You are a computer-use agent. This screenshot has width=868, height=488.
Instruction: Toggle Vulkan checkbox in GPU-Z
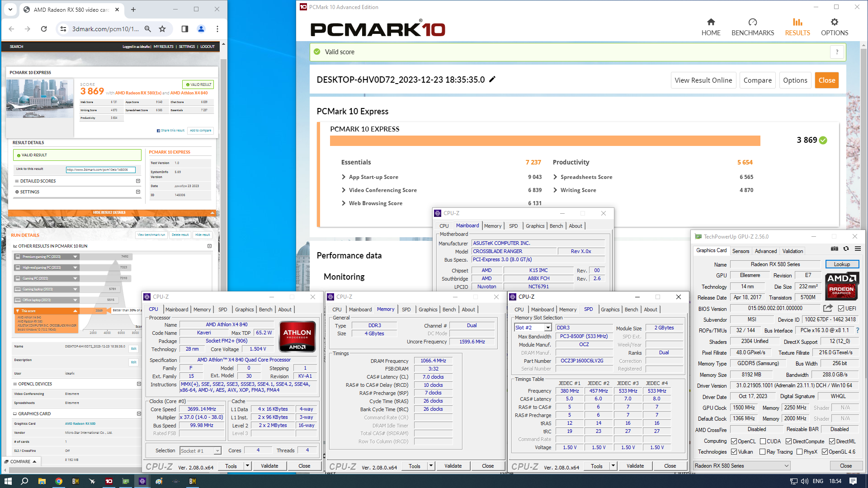pos(734,451)
